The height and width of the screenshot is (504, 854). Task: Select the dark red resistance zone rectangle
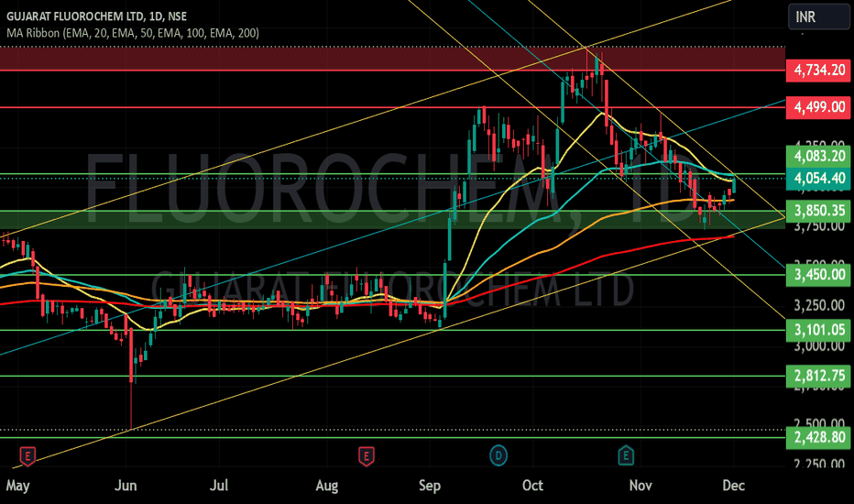(392, 59)
